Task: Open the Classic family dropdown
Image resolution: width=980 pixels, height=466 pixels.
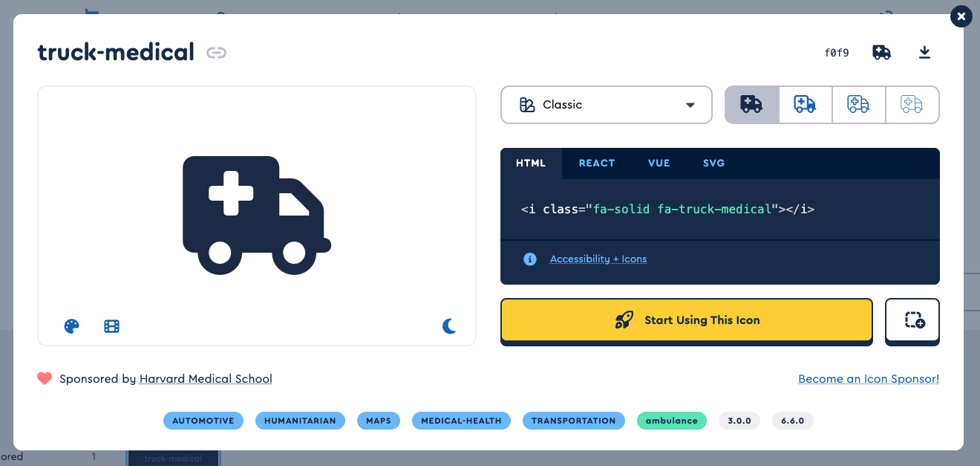Action: (x=606, y=105)
